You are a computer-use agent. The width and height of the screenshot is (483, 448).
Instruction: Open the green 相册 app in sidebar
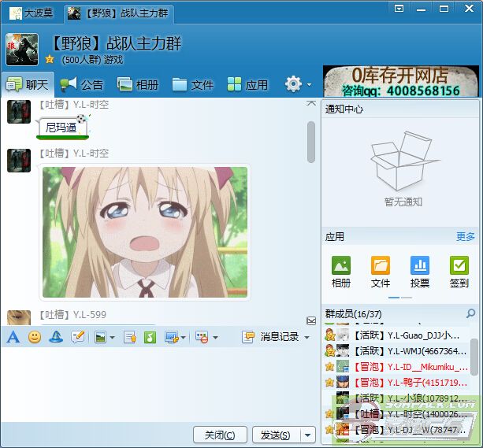[341, 265]
